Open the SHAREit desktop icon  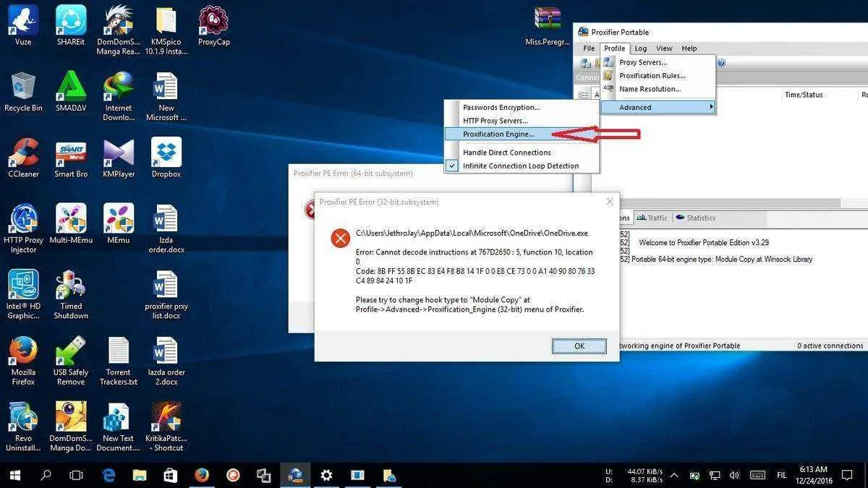pyautogui.click(x=71, y=25)
